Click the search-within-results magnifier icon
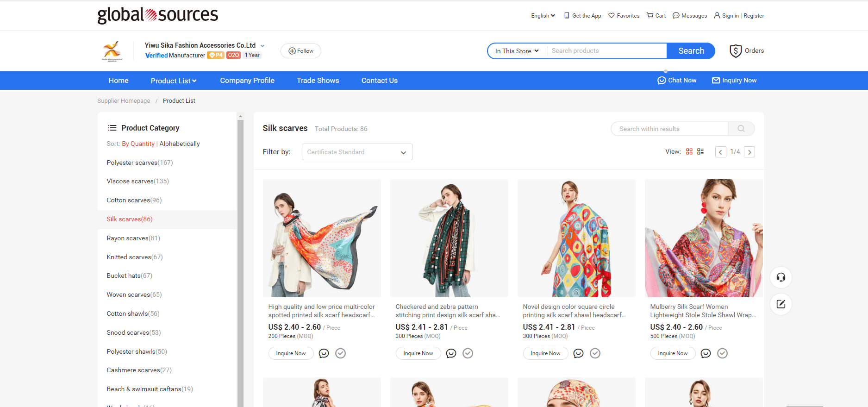This screenshot has width=868, height=407. (741, 129)
